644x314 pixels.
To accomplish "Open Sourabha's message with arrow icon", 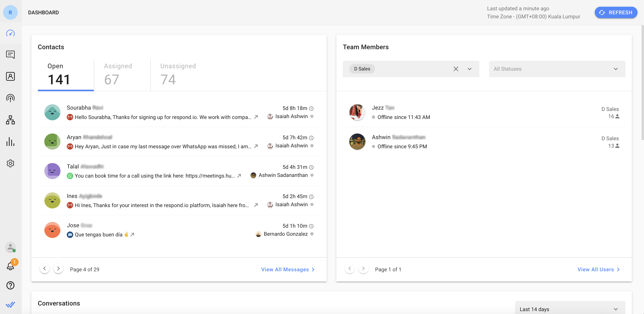I will click(256, 117).
